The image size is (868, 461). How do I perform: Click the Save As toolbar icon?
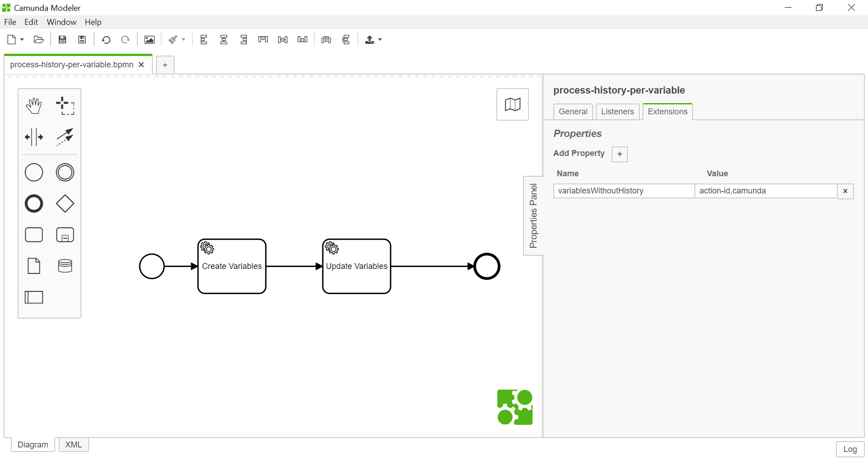pos(82,40)
